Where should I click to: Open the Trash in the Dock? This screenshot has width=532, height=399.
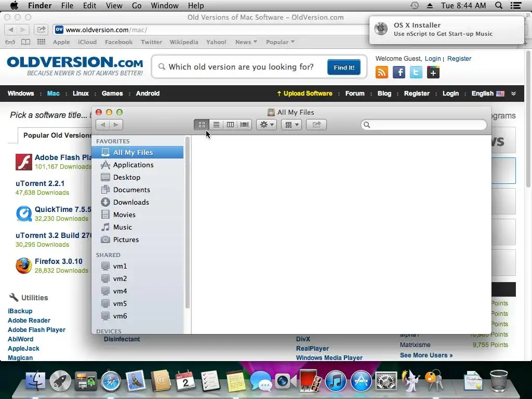[x=499, y=381]
